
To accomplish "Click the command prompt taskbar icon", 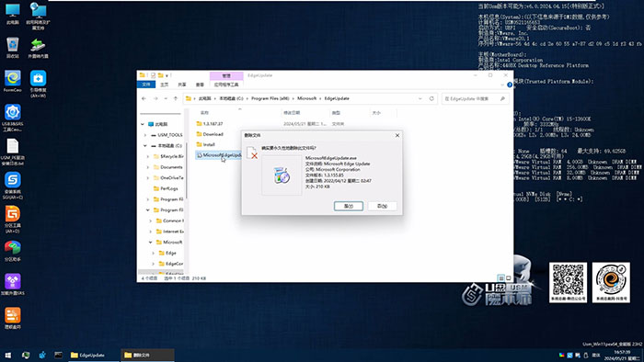I will [x=58, y=355].
